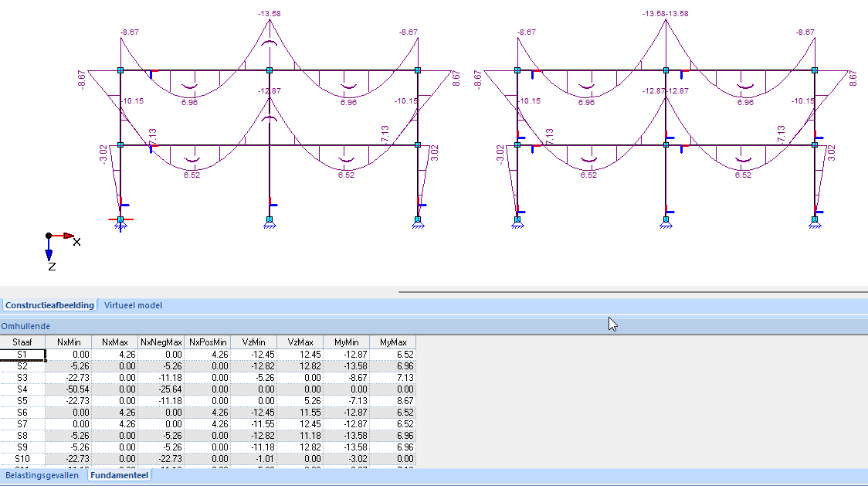This screenshot has width=868, height=486.
Task: Select the Belastingsgevallen tab
Action: (x=42, y=475)
